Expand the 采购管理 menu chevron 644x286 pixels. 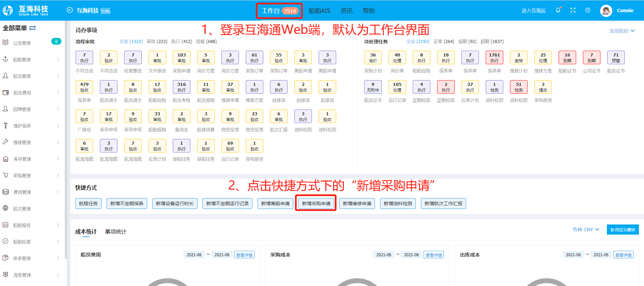point(58,175)
